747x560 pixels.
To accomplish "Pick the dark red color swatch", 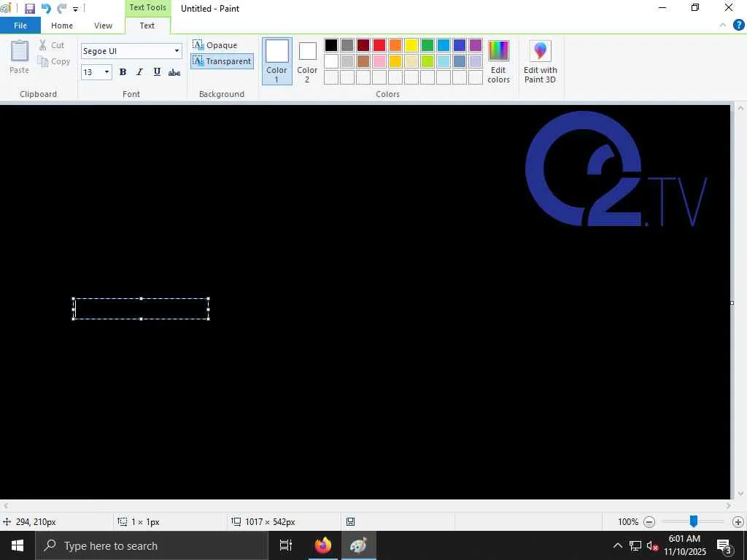I will [363, 45].
